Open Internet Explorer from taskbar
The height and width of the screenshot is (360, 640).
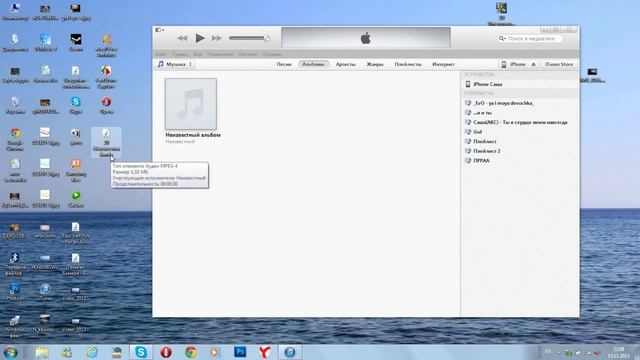[92, 352]
